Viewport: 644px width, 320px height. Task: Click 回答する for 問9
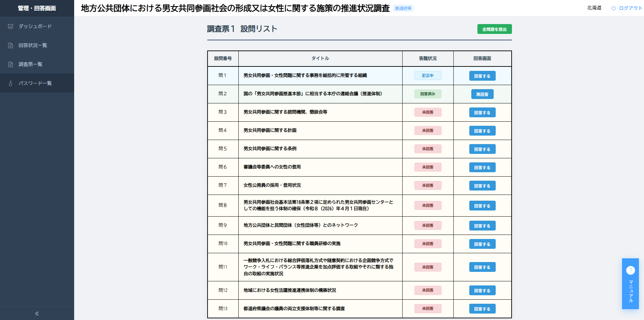(482, 226)
